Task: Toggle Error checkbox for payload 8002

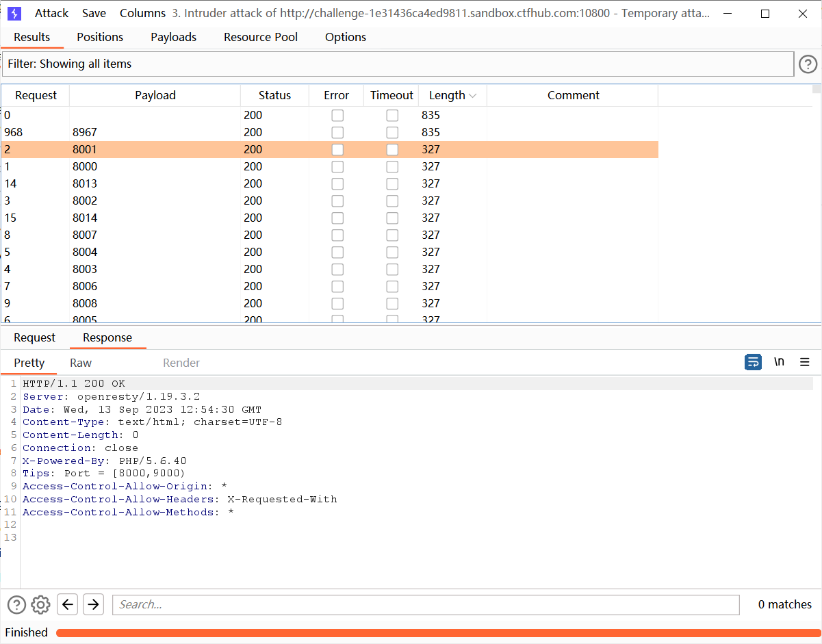Action: point(337,201)
